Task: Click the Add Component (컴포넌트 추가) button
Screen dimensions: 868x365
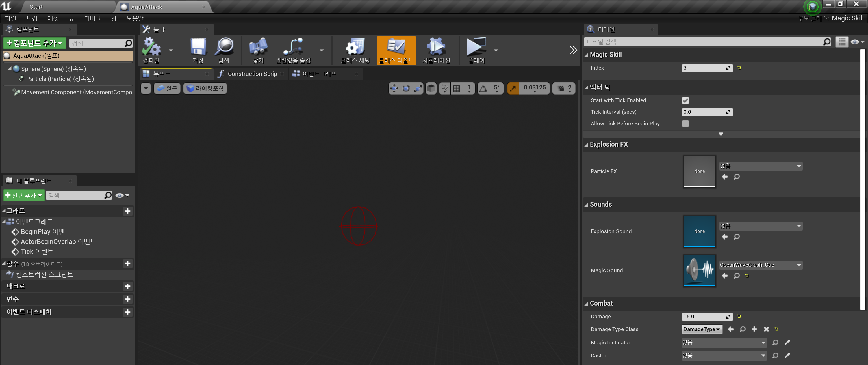Action: tap(34, 43)
